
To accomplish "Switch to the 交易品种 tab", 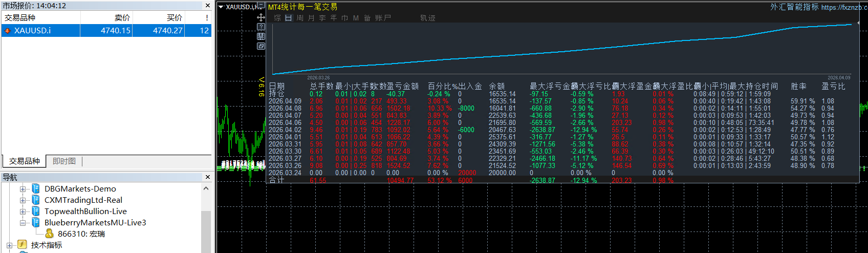I will pos(24,161).
